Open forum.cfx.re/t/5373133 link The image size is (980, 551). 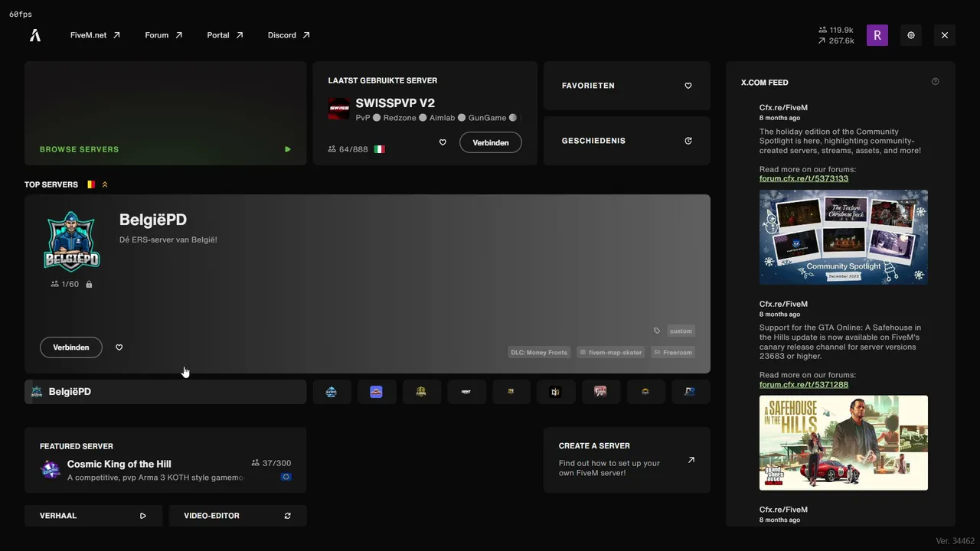[x=804, y=178]
